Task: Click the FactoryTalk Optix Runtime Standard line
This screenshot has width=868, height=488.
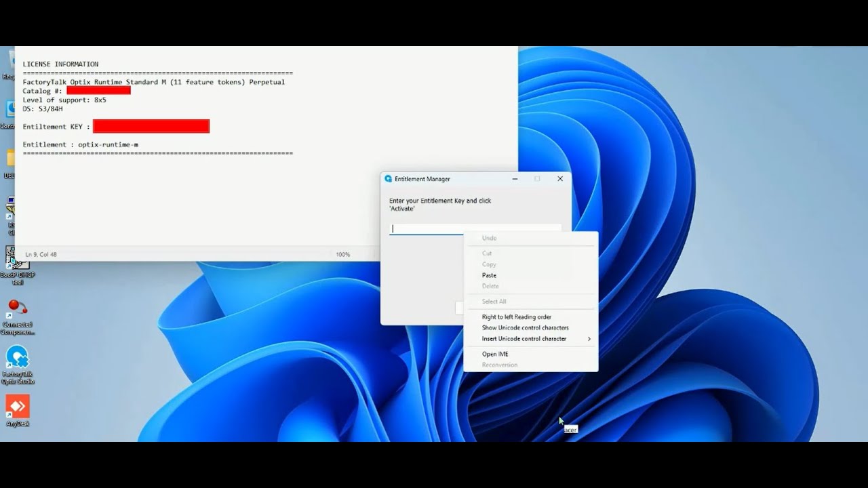Action: (x=154, y=82)
